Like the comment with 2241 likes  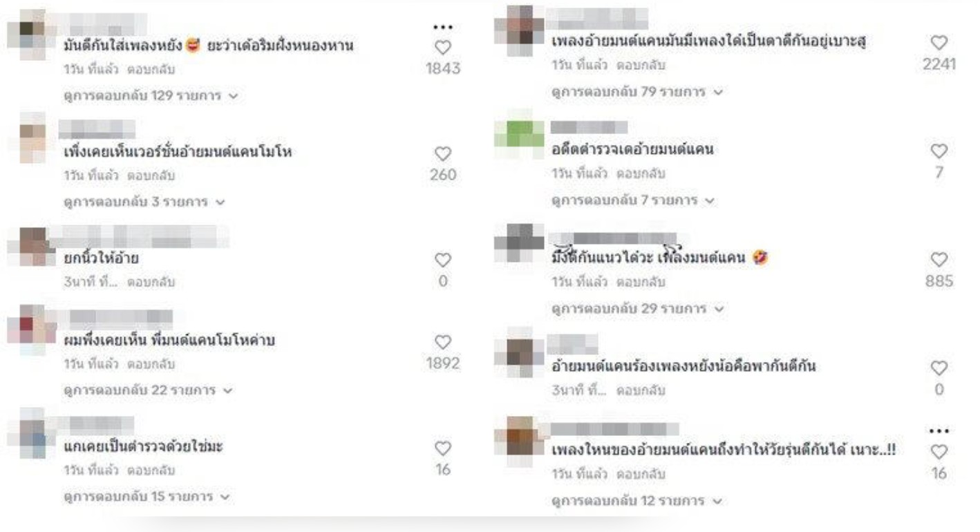939,43
